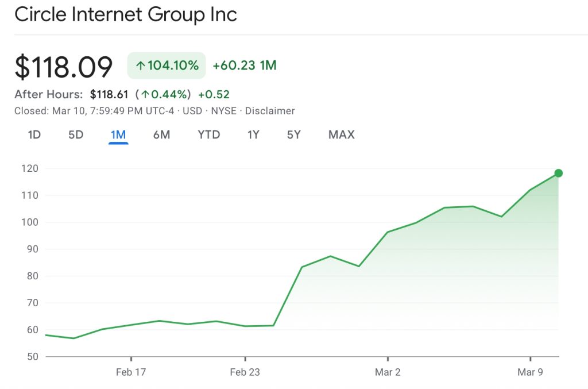View the 1Y chart
Viewport: 588px width, 389px height.
(x=253, y=134)
